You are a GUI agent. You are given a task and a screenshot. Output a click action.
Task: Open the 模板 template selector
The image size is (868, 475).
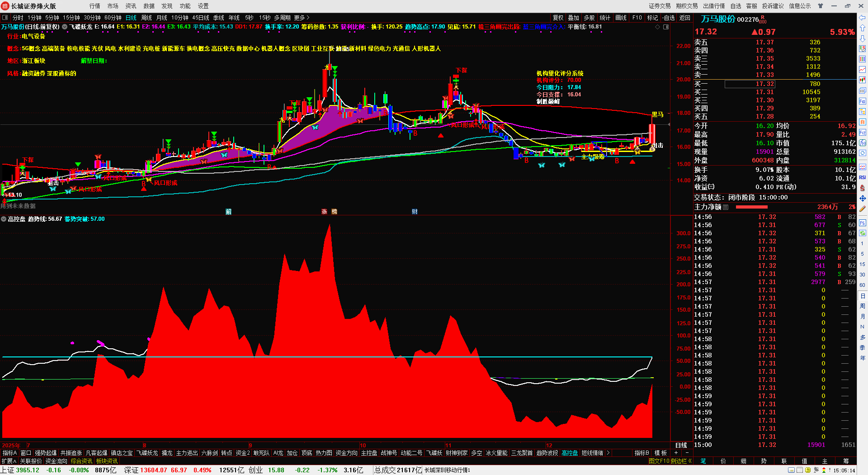tap(660, 453)
